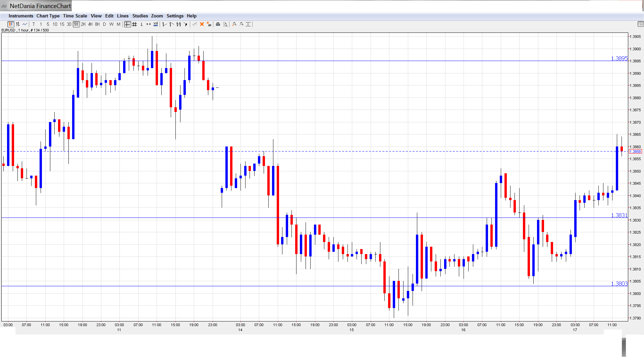Set time scale to 10 minutes

(x=55, y=24)
